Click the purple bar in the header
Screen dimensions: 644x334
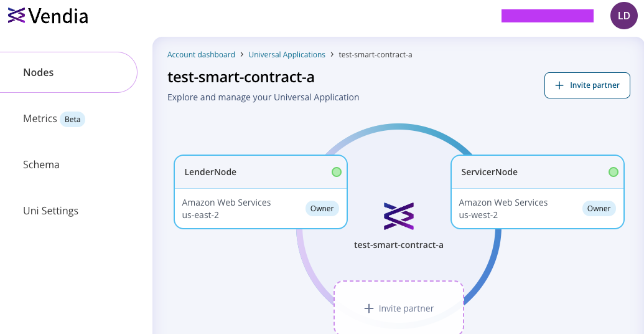(548, 16)
